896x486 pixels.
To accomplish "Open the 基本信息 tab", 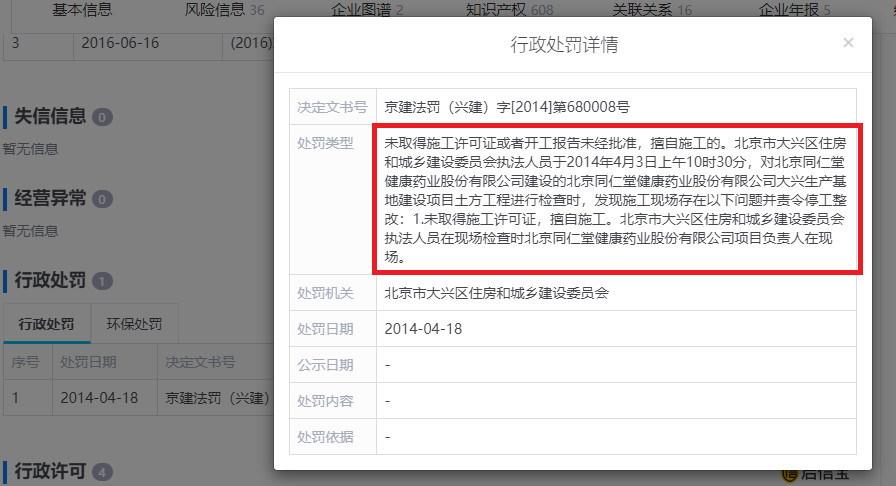I will [x=82, y=10].
